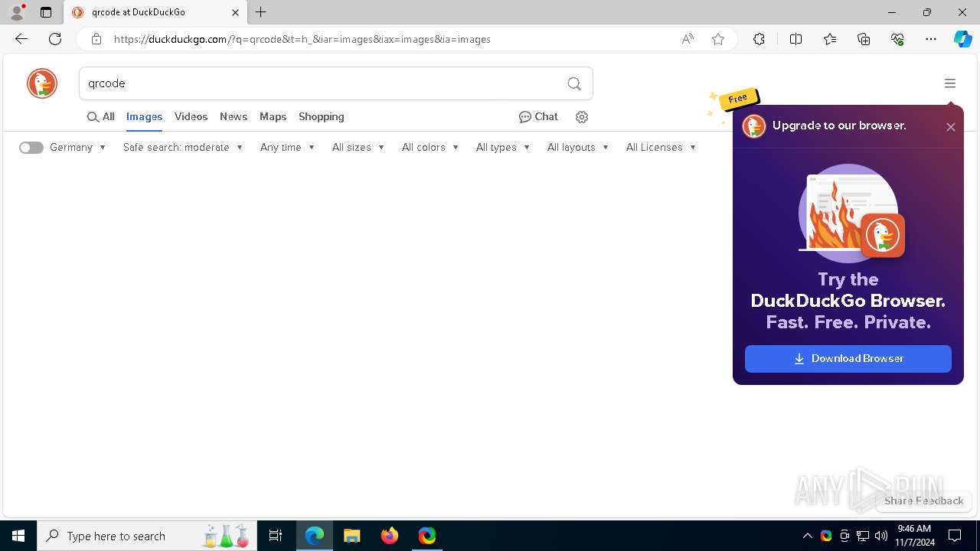Add this page to favorites star
980x551 pixels.
(718, 39)
